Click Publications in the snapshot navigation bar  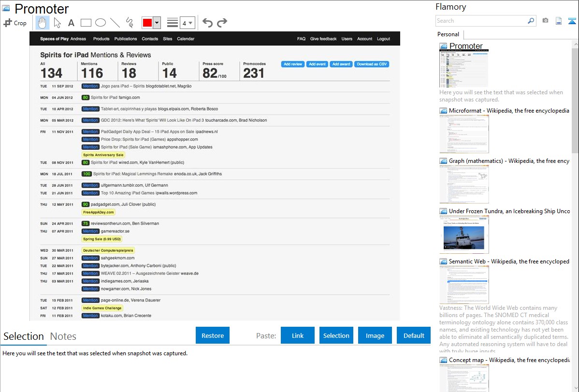[x=126, y=39]
